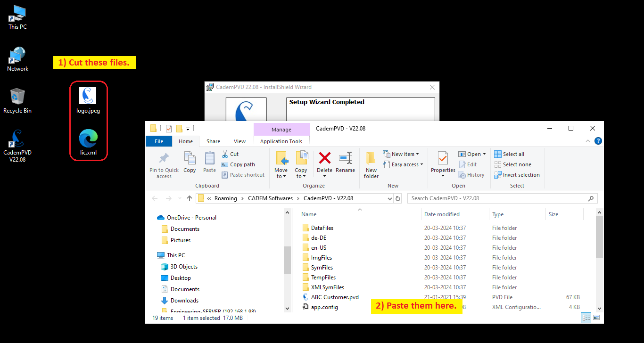Click History in the Open group
This screenshot has height=343, width=644.
pyautogui.click(x=471, y=175)
